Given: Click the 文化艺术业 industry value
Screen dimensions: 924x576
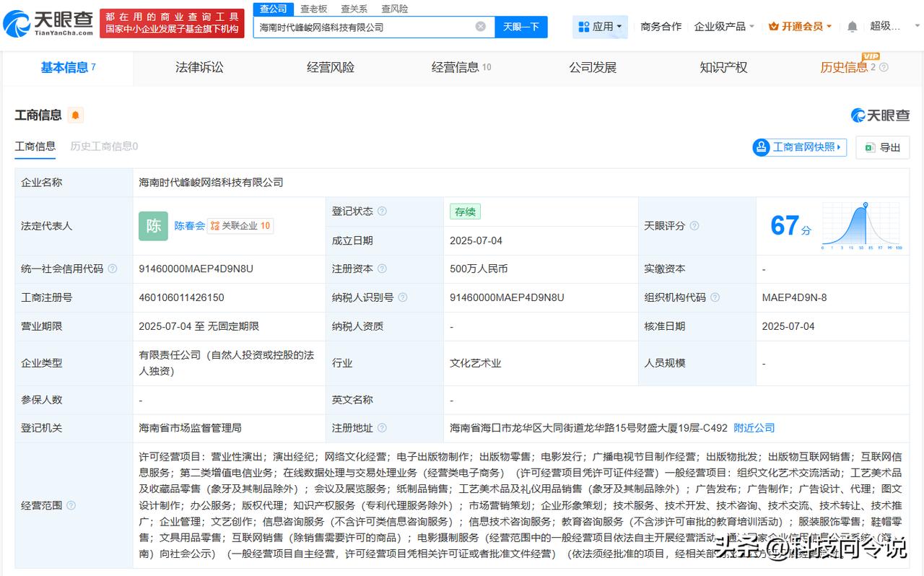Looking at the screenshot, I should pyautogui.click(x=475, y=363).
